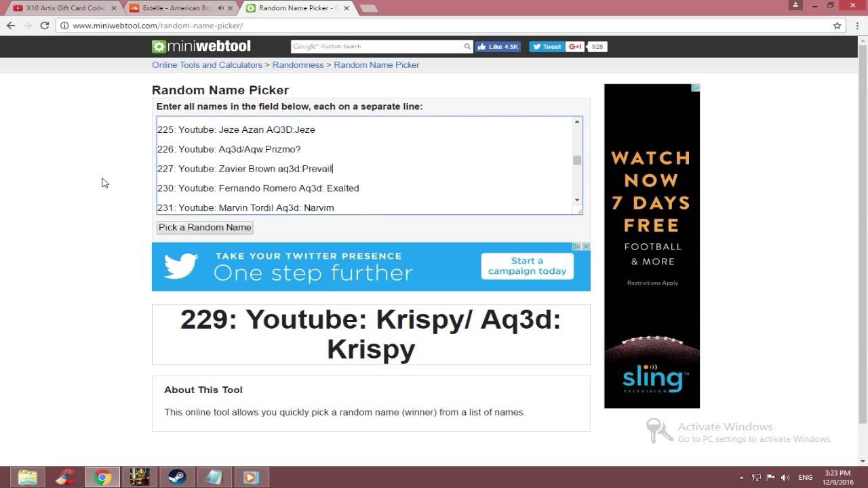Share with the G+1 button
868x488 pixels.
[575, 47]
